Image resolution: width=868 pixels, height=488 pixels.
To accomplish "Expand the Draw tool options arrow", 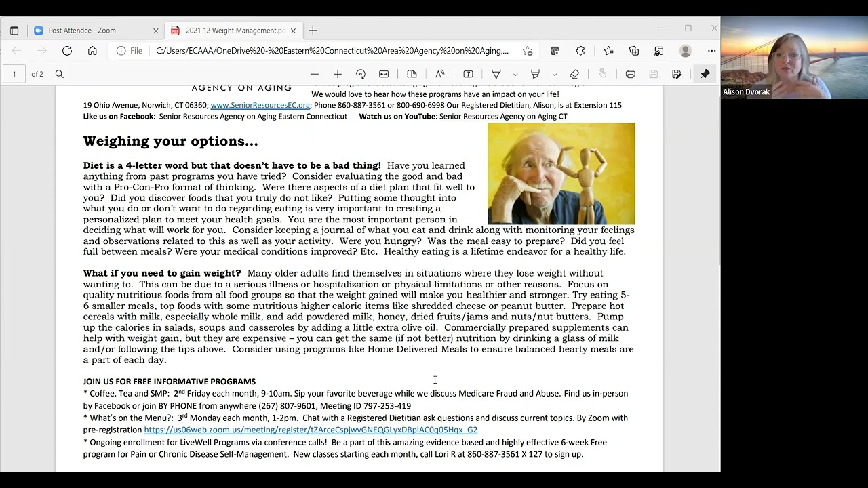I will (515, 74).
